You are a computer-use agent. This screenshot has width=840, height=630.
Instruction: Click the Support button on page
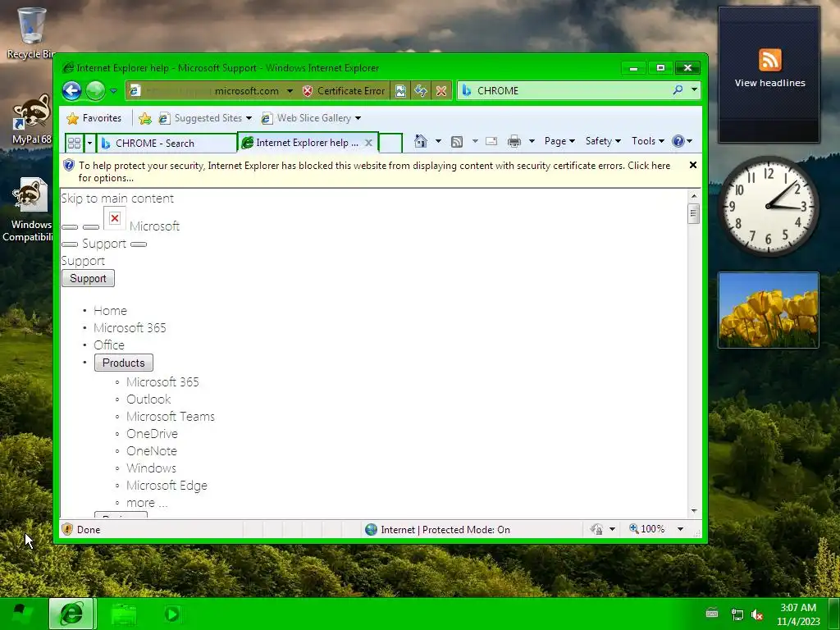tap(88, 279)
